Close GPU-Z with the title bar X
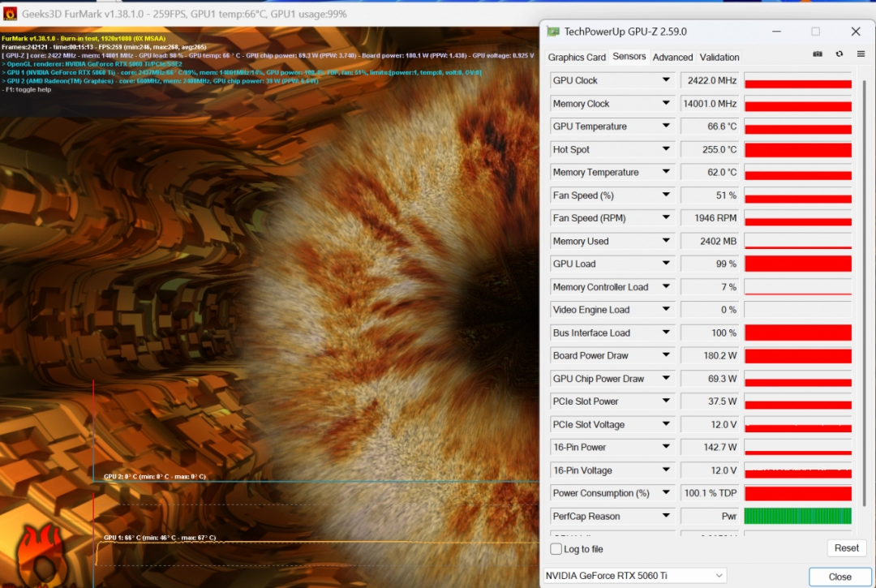This screenshot has height=588, width=876. (x=855, y=32)
